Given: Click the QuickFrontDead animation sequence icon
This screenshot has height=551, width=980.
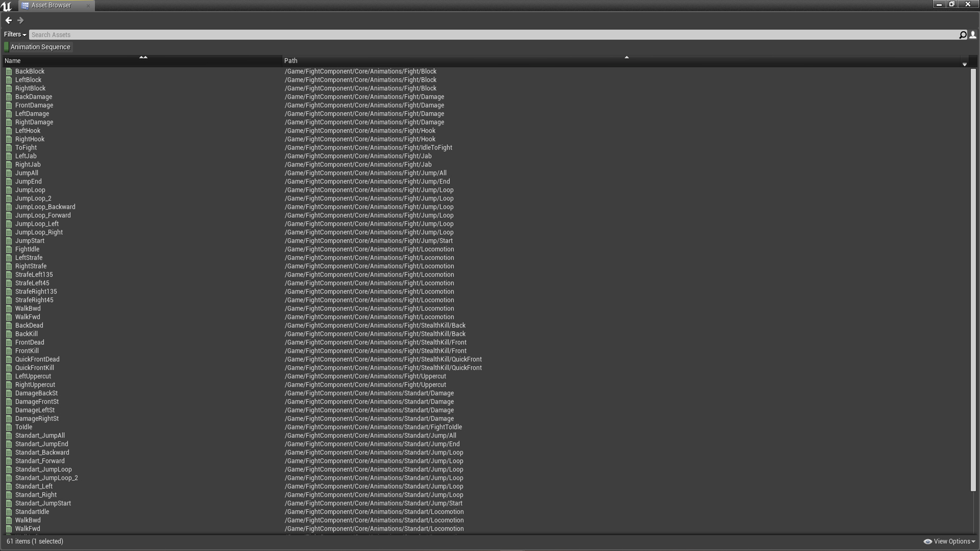Looking at the screenshot, I should pyautogui.click(x=9, y=359).
